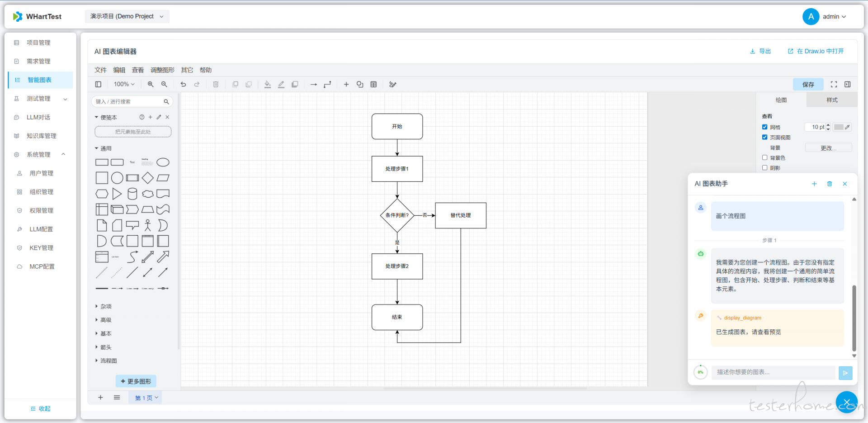
Task: Click the zoom in magnifier icon
Action: [151, 84]
